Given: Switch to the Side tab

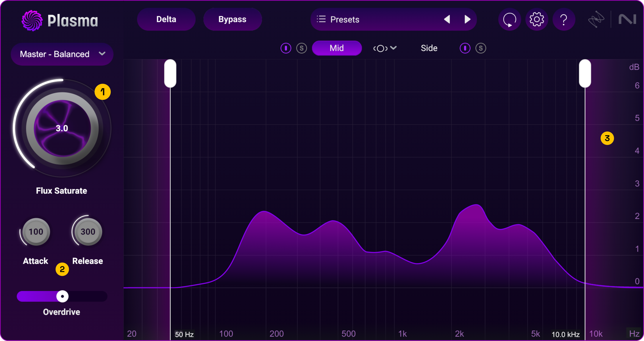Looking at the screenshot, I should tap(429, 48).
